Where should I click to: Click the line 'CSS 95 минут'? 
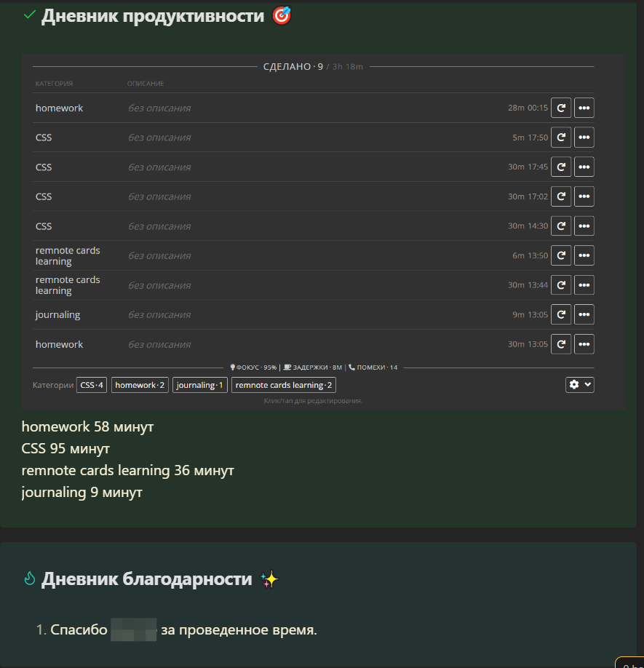pos(65,448)
